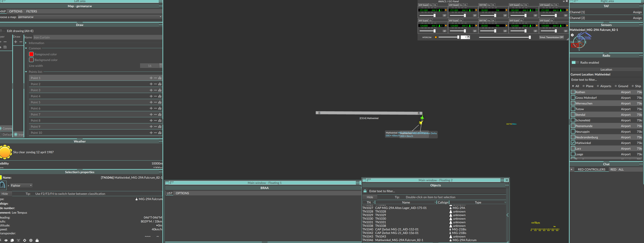
Task: Click the map marker icon on Point 3 row
Action: click(x=160, y=90)
